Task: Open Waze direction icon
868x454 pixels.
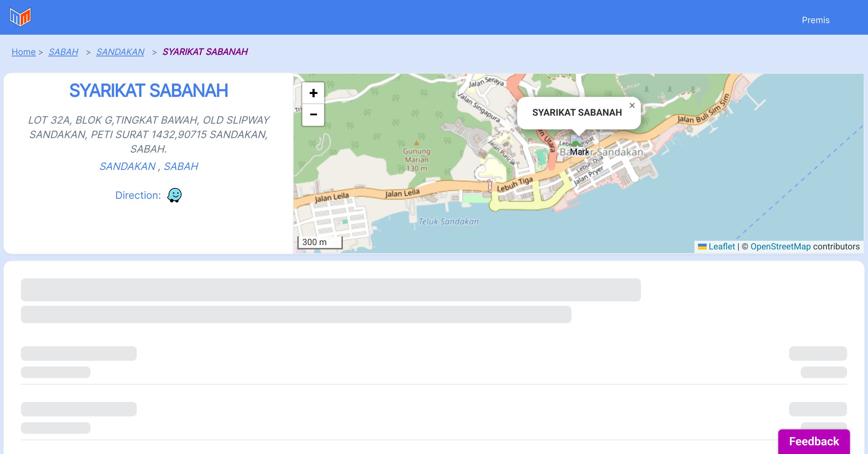Action: [174, 195]
